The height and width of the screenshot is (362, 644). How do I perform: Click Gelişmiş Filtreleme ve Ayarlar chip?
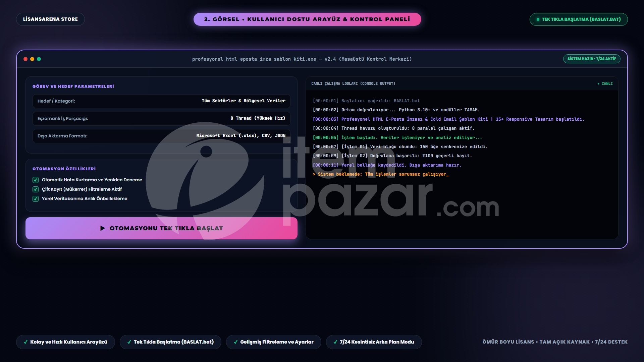(x=274, y=342)
